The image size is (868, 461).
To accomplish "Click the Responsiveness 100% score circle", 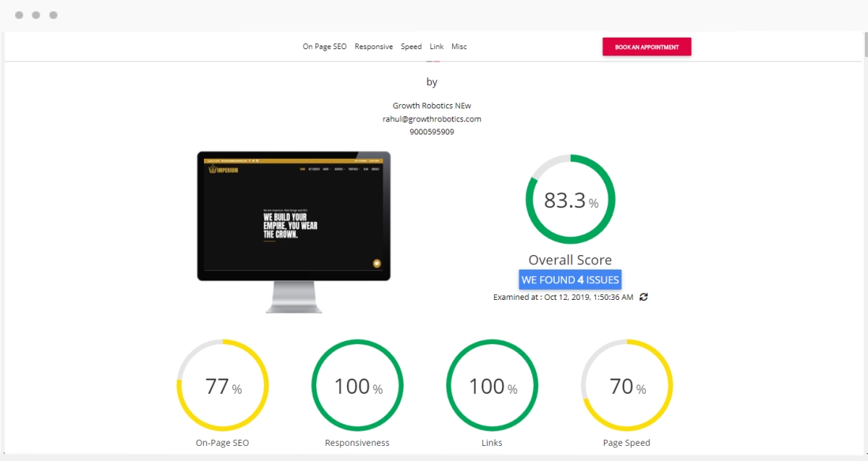I will click(x=357, y=385).
